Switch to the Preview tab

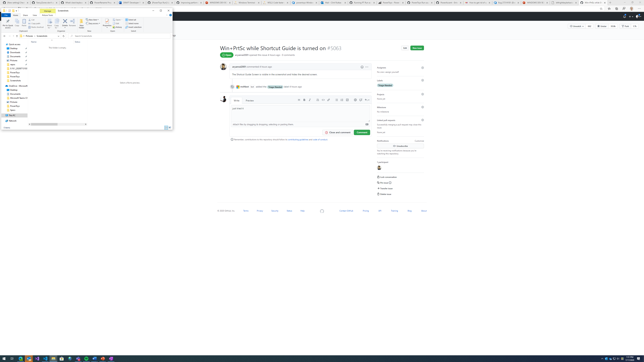[x=249, y=100]
